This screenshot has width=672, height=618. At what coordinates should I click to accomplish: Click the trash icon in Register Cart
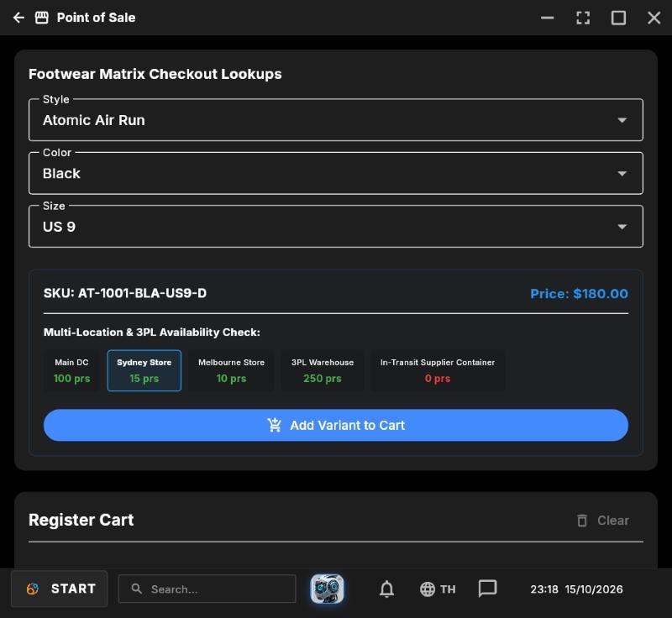pos(582,521)
